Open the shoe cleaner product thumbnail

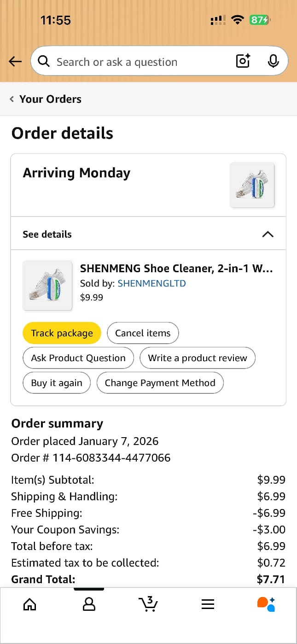point(47,286)
